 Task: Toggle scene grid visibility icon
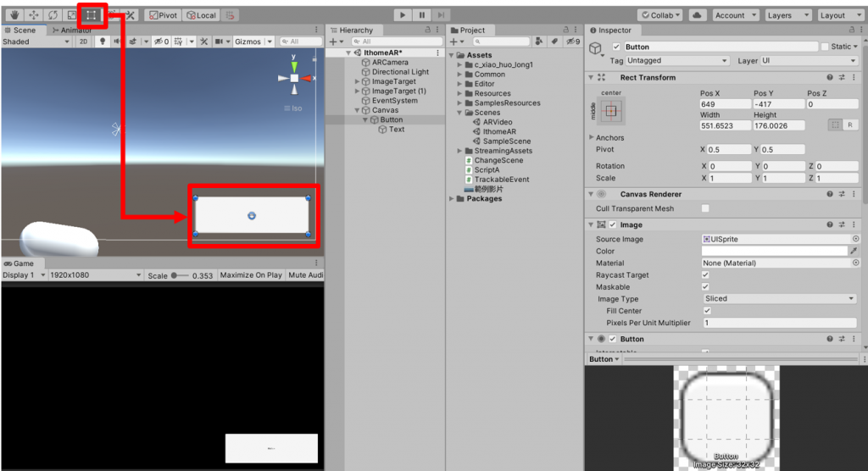pos(178,42)
